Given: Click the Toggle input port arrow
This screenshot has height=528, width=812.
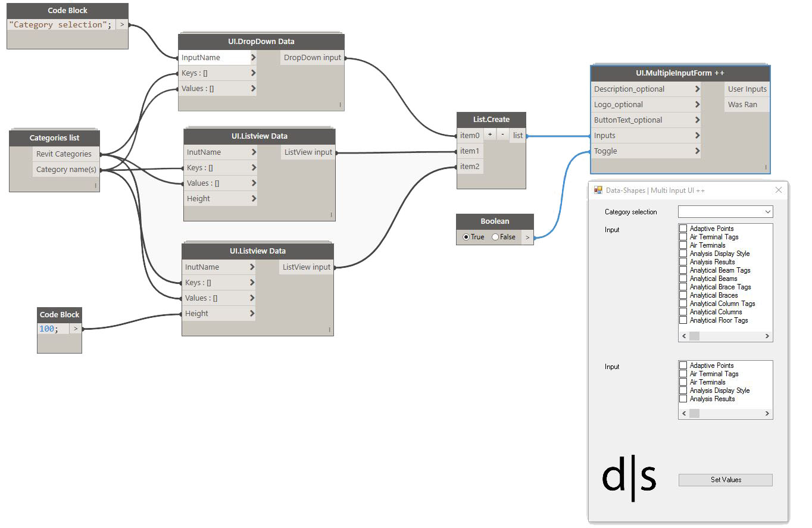Looking at the screenshot, I should (697, 151).
